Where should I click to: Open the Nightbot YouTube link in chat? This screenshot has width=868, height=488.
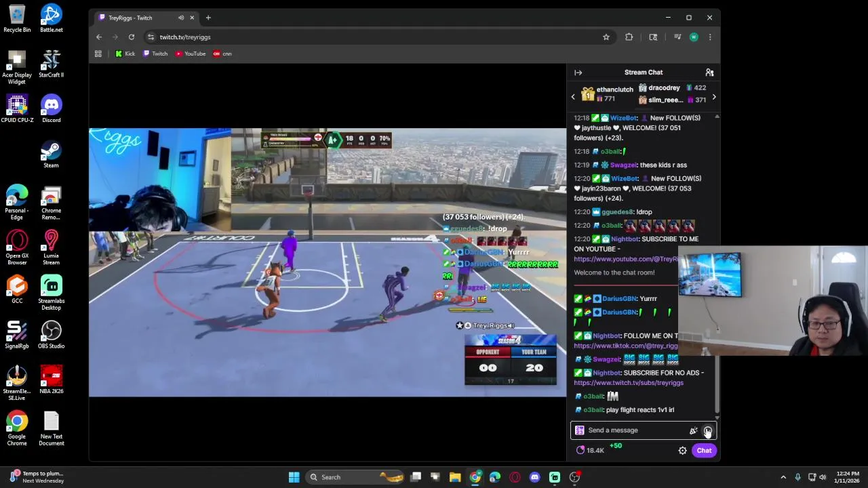[x=626, y=259]
